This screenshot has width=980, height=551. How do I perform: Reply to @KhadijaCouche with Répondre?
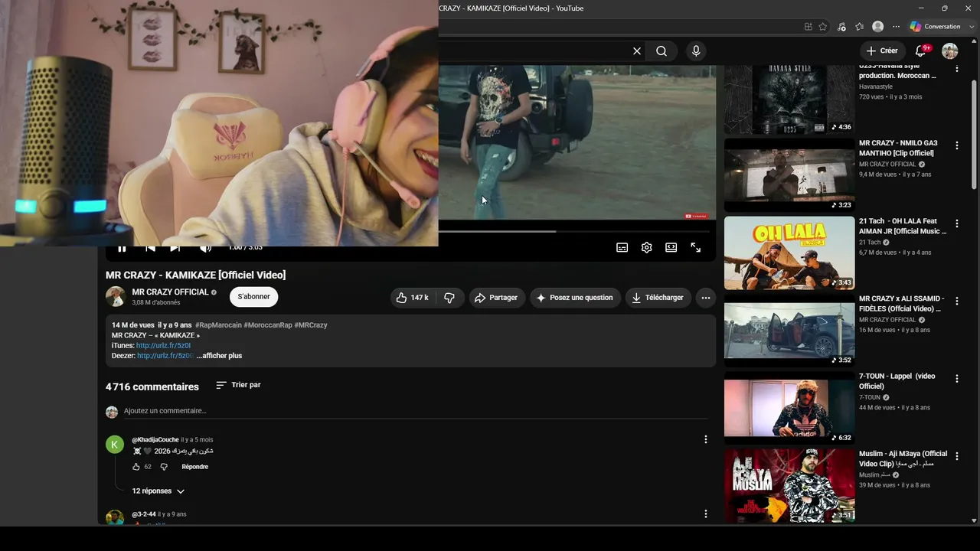click(194, 467)
